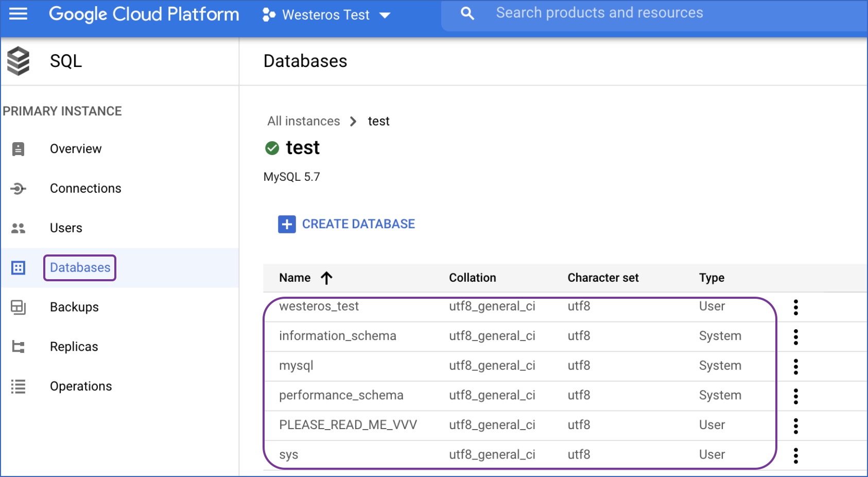
Task: Click the Backups sidebar icon
Action: [x=18, y=308]
